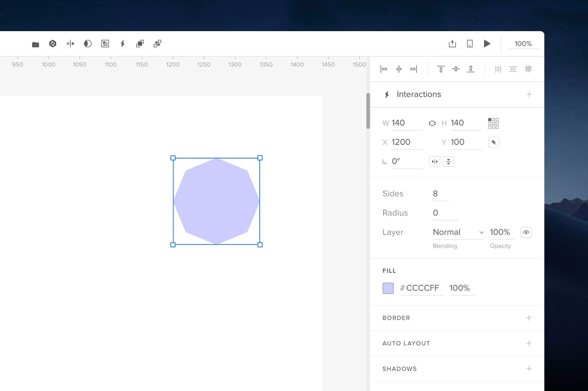Toggle constrain proportions between W and H

point(432,123)
